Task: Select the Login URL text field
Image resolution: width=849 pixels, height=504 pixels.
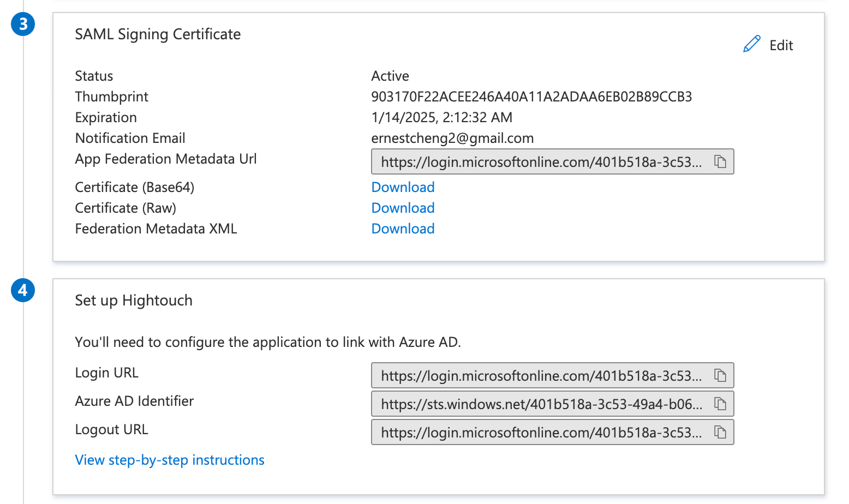Action: [552, 376]
